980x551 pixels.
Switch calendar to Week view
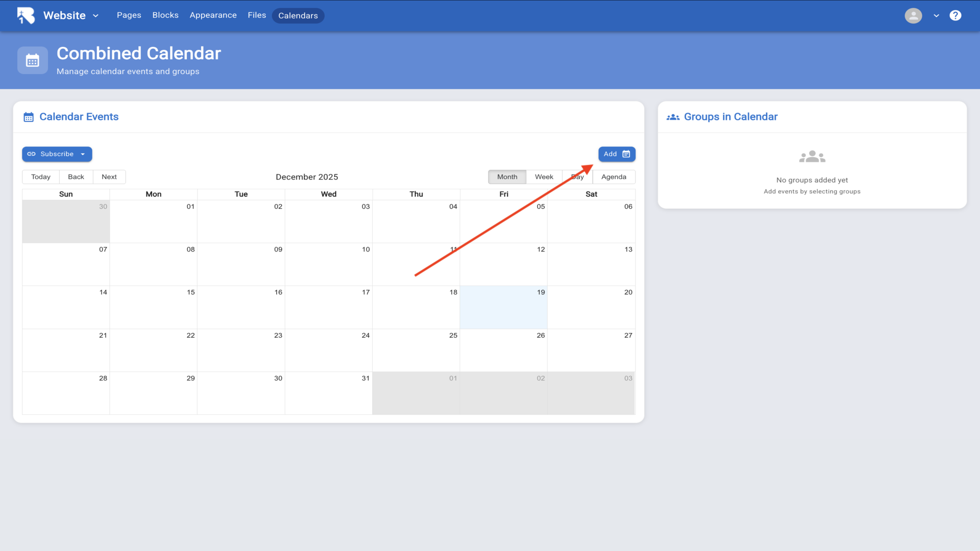pyautogui.click(x=544, y=177)
